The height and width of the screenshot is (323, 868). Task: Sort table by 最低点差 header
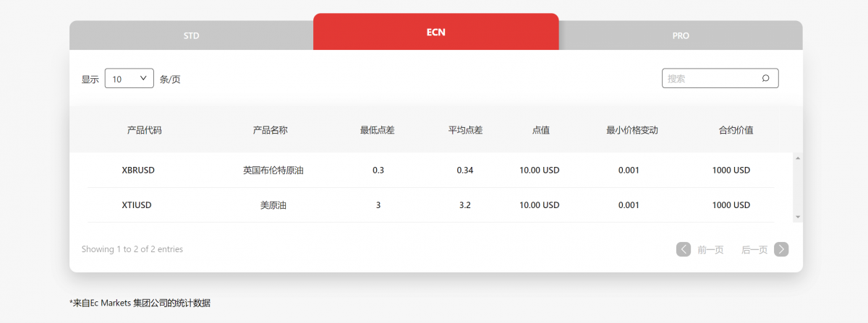pyautogui.click(x=377, y=131)
